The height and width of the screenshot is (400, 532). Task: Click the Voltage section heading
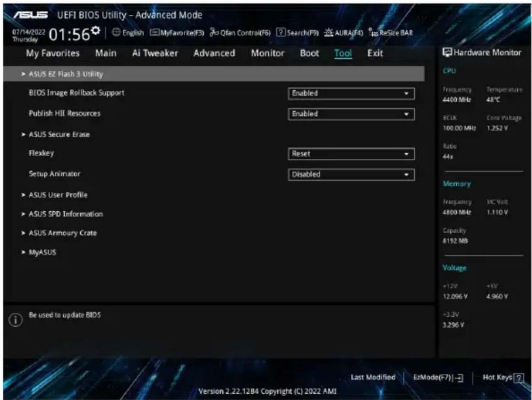pos(454,268)
